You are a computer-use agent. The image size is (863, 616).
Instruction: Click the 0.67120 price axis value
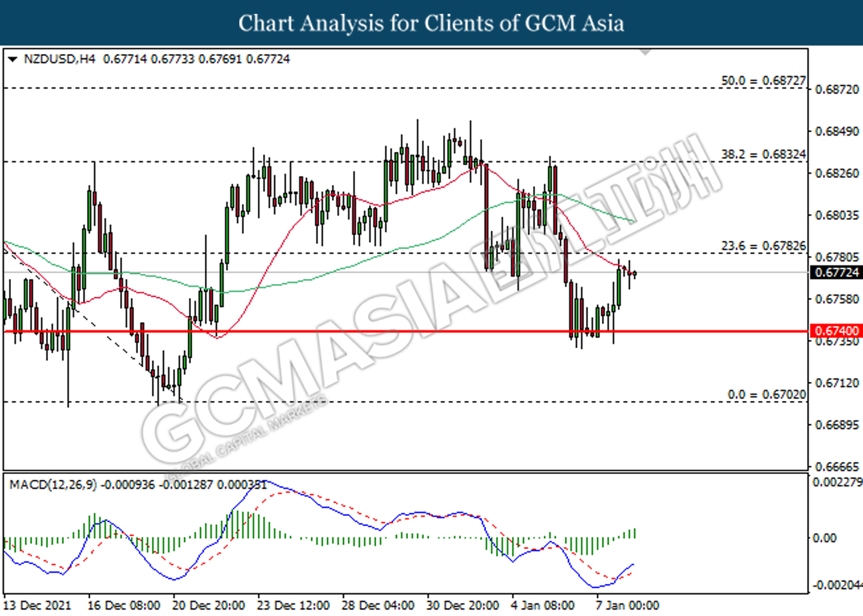[837, 383]
